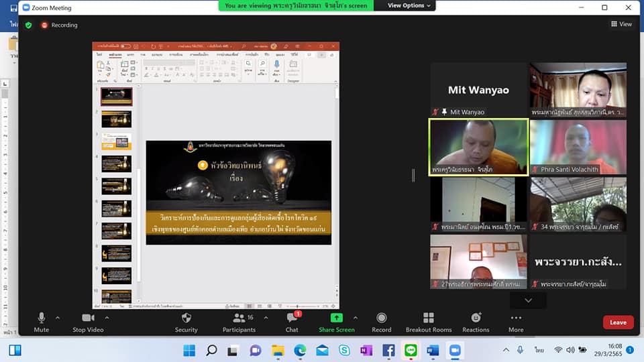Open the Widgets panel on the taskbar
The image size is (644, 362).
tap(15, 350)
